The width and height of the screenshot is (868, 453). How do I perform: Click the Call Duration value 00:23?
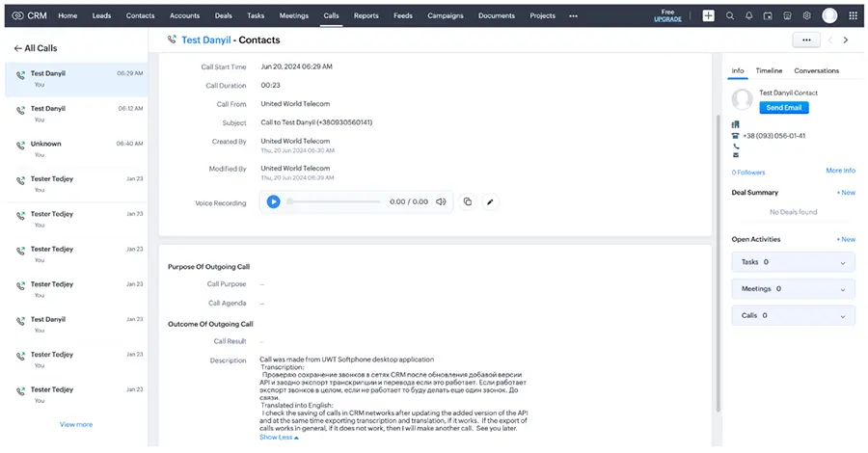[x=271, y=85]
